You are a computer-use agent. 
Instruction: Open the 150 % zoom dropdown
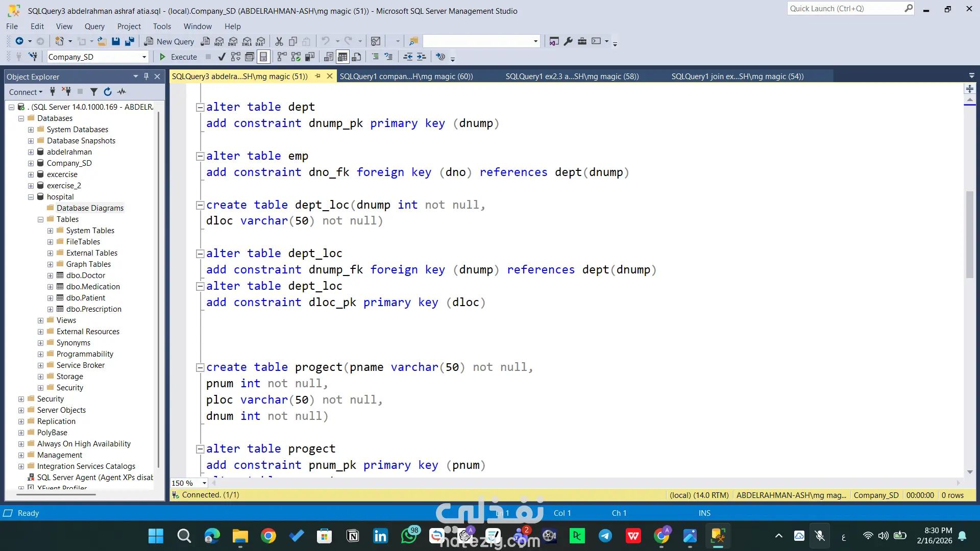(204, 483)
